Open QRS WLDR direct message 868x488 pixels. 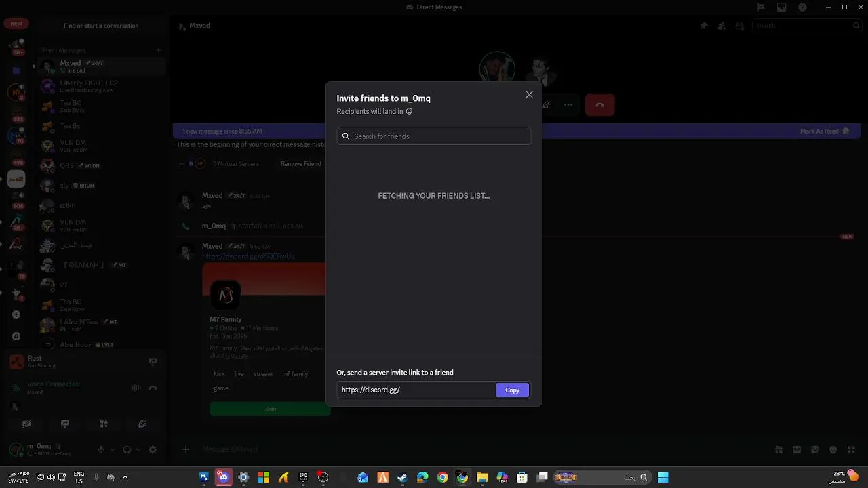[102, 165]
